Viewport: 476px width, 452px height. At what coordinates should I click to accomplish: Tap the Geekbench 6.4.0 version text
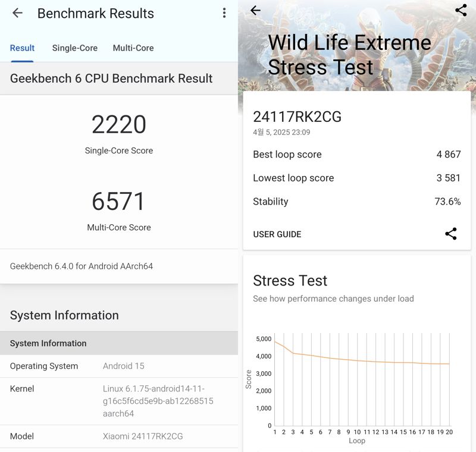(x=82, y=266)
